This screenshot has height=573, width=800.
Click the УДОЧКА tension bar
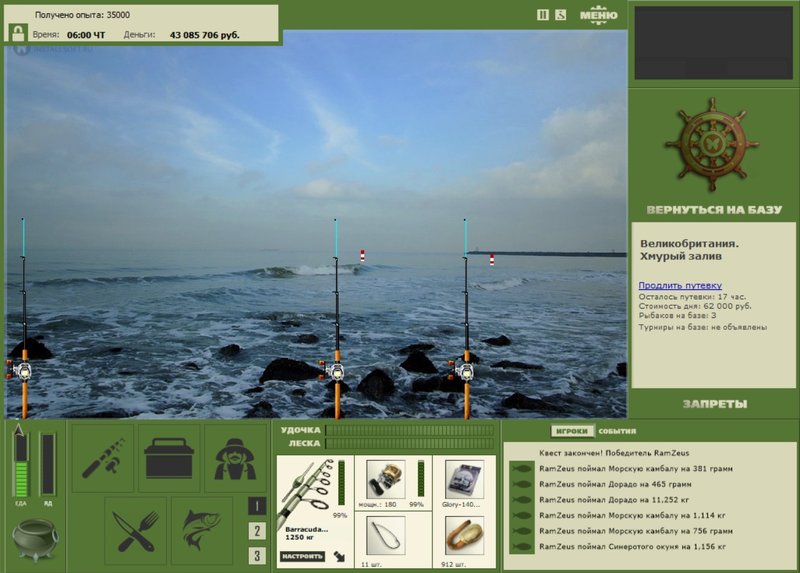(410, 430)
